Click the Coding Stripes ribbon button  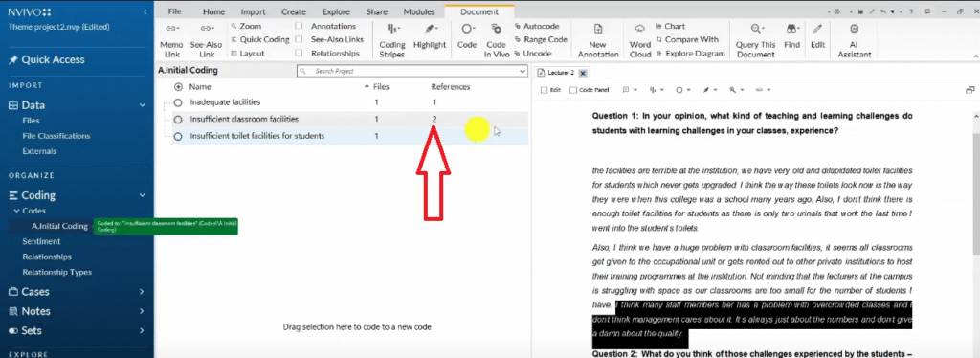(392, 41)
